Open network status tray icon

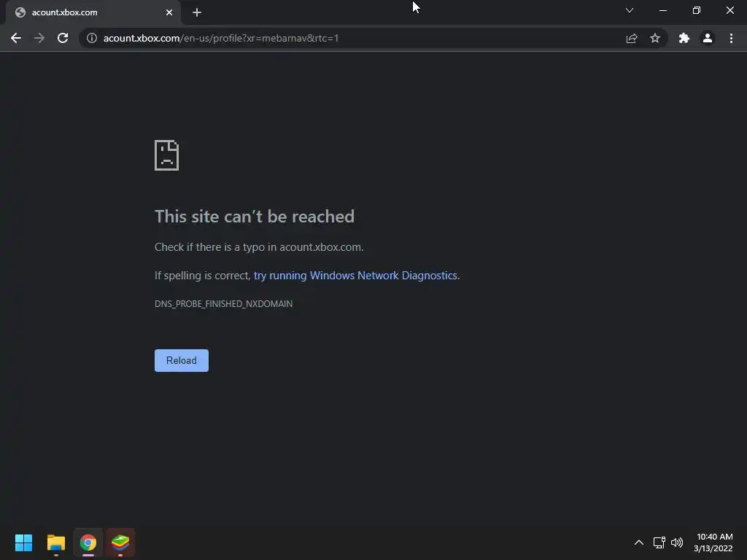click(659, 542)
